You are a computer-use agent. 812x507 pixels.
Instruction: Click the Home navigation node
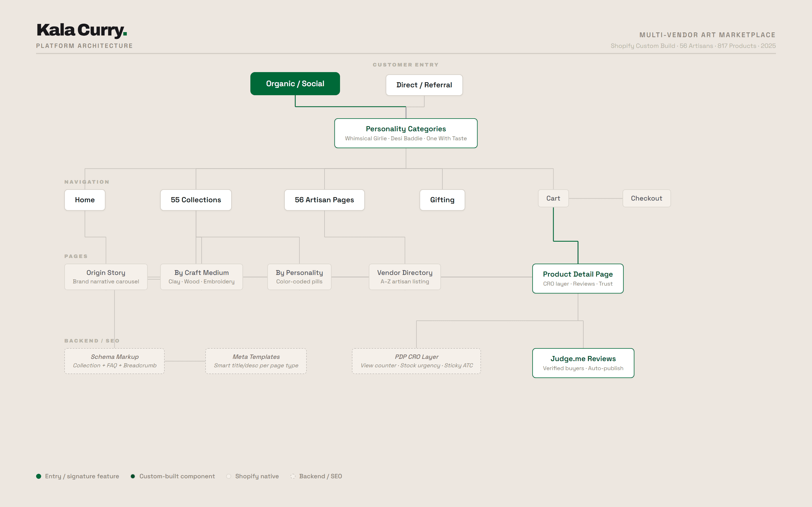click(x=85, y=200)
